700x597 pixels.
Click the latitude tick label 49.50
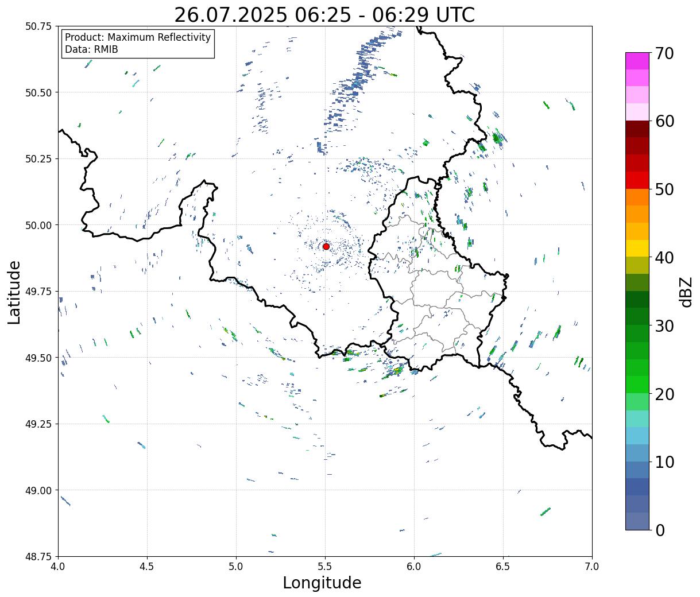38,358
